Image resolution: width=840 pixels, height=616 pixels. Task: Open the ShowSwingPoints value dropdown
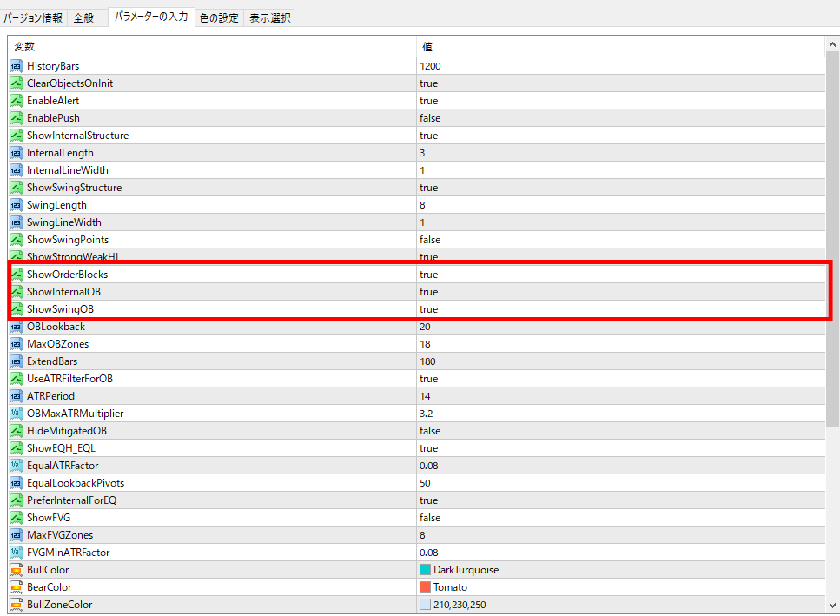[x=429, y=240]
